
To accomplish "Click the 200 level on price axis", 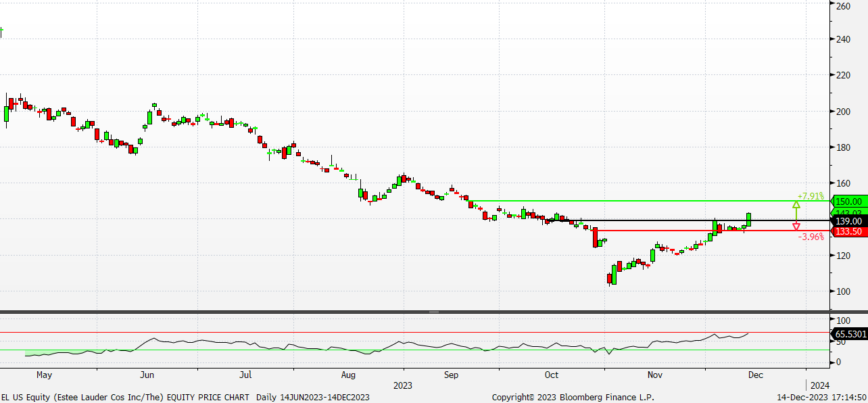I will coord(843,112).
